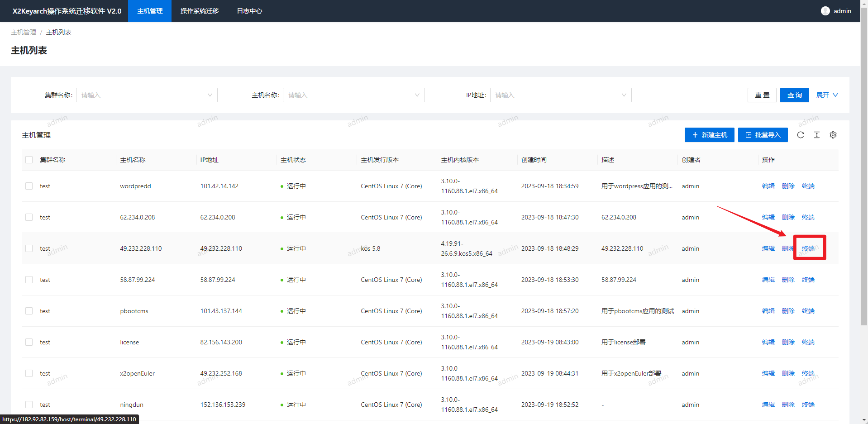Open the 集群名称 dropdown filter
Screen dimensions: 868x424
point(147,95)
